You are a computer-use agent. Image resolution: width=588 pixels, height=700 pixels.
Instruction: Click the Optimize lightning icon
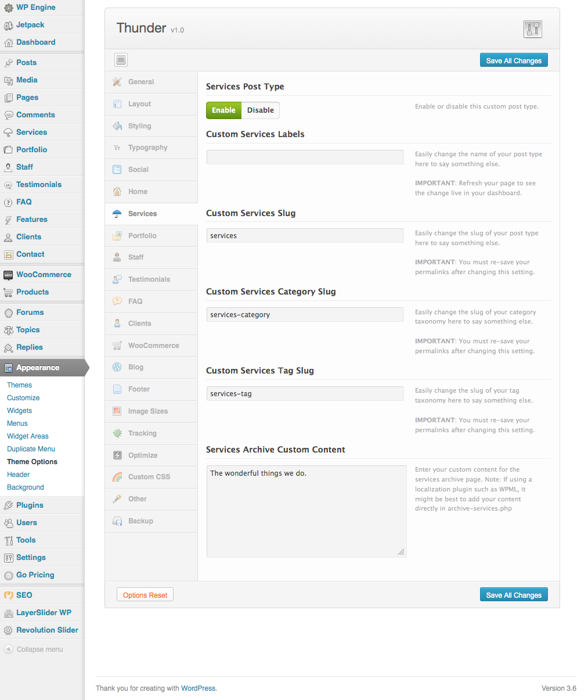pyautogui.click(x=117, y=455)
